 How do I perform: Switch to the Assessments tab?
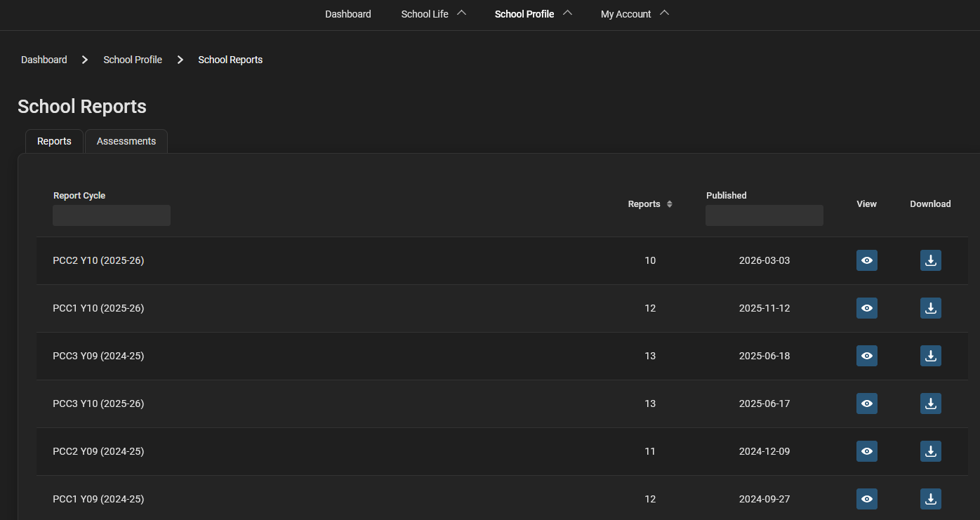(126, 141)
